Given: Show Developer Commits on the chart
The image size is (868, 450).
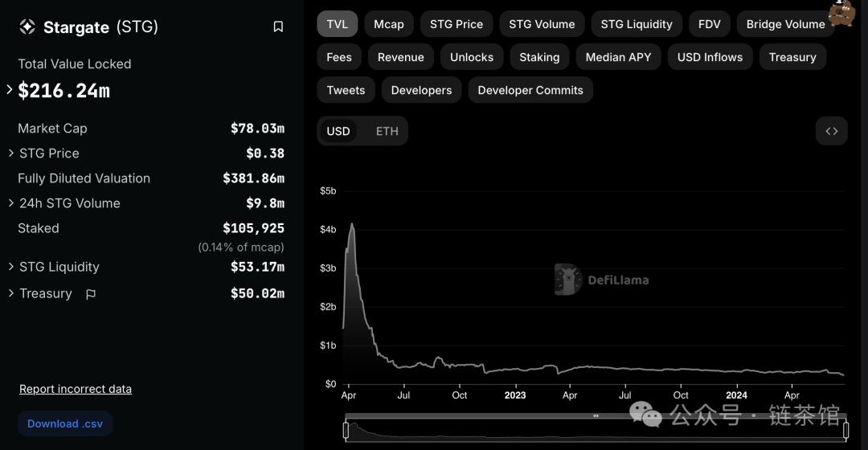Looking at the screenshot, I should (x=530, y=90).
